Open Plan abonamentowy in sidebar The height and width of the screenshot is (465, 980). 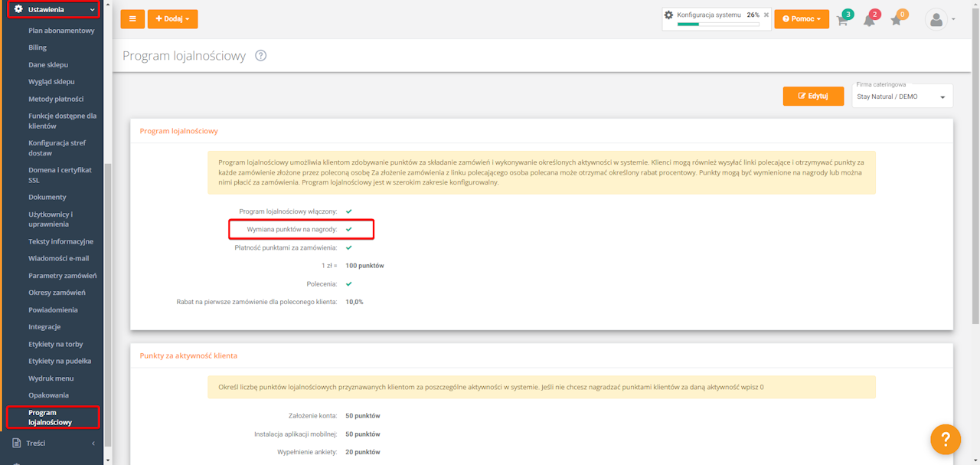coord(61,31)
